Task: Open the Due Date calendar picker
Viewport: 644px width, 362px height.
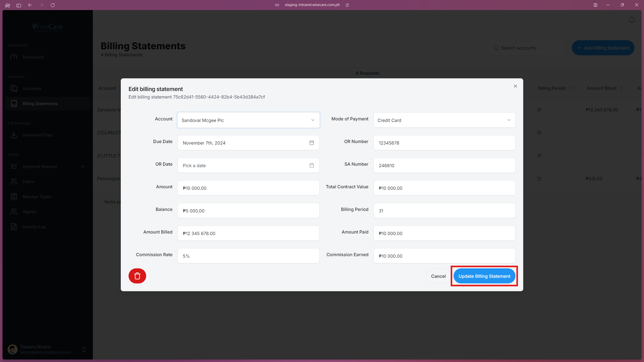Action: click(311, 143)
